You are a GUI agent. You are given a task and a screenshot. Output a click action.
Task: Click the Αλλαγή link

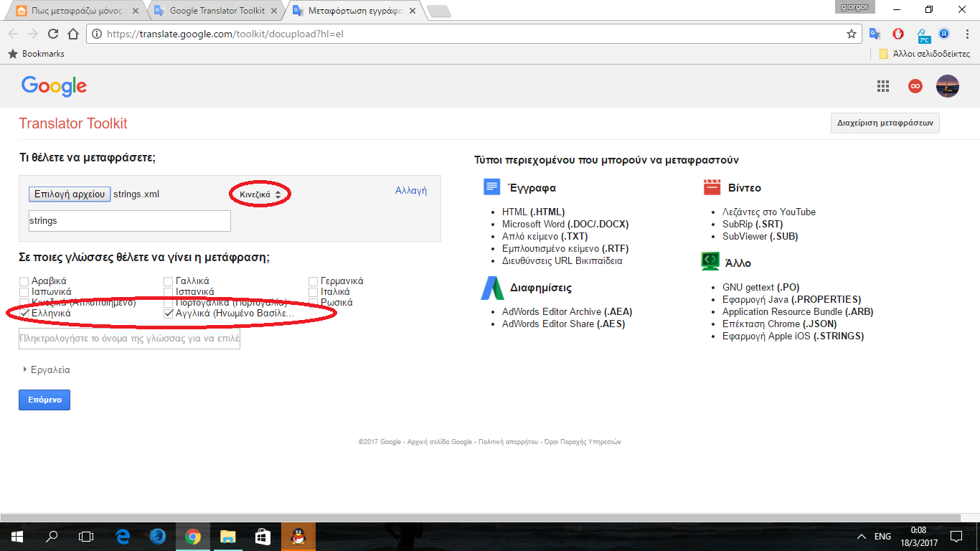[411, 191]
